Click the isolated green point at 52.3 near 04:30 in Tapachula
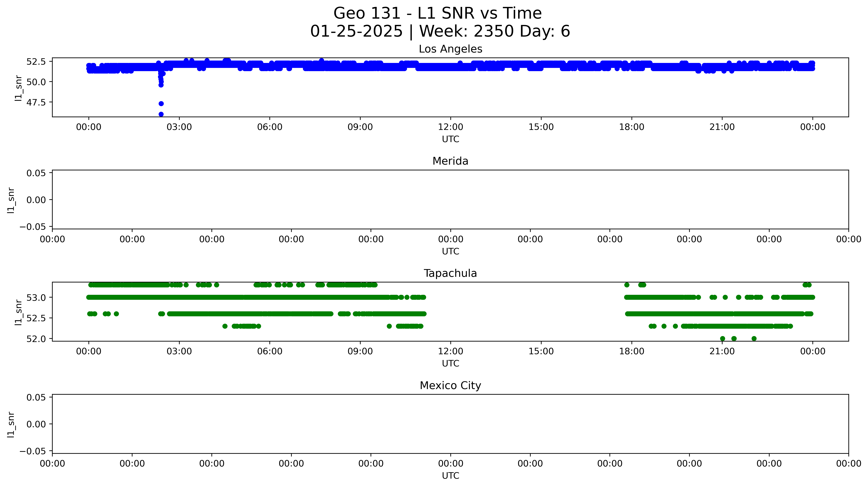The image size is (868, 487). coord(225,326)
